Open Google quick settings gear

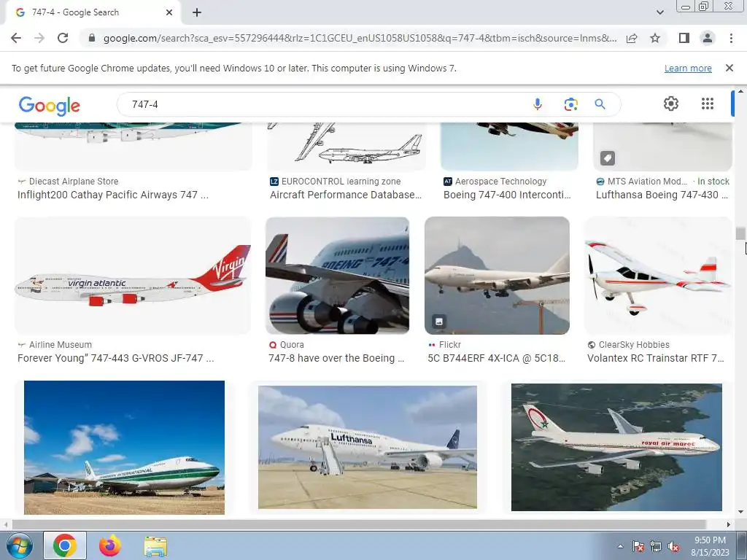671,104
